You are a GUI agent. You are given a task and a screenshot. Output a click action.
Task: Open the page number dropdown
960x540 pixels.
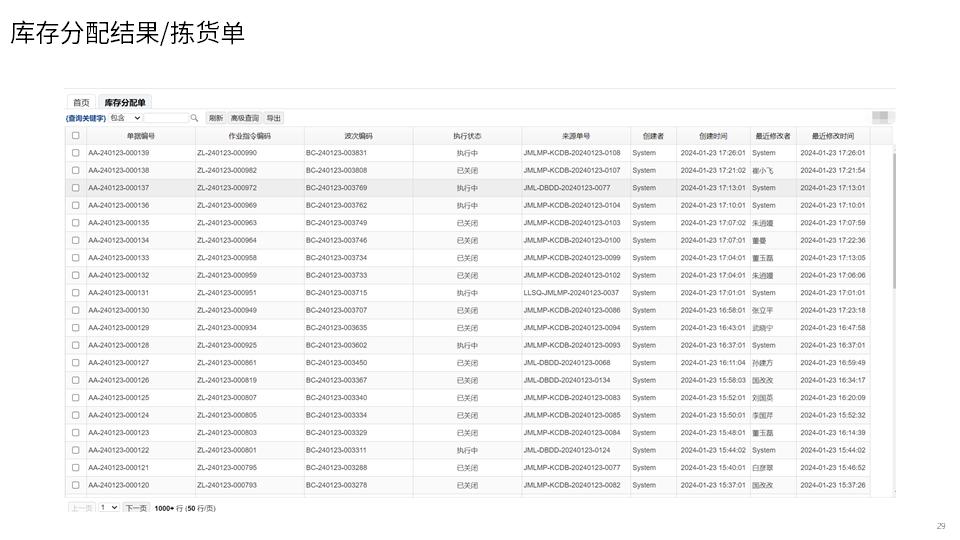pyautogui.click(x=108, y=508)
